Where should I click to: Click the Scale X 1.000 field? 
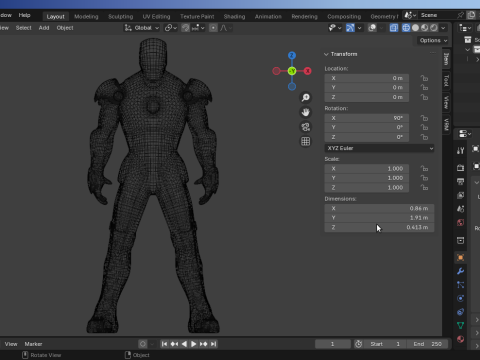coord(367,169)
